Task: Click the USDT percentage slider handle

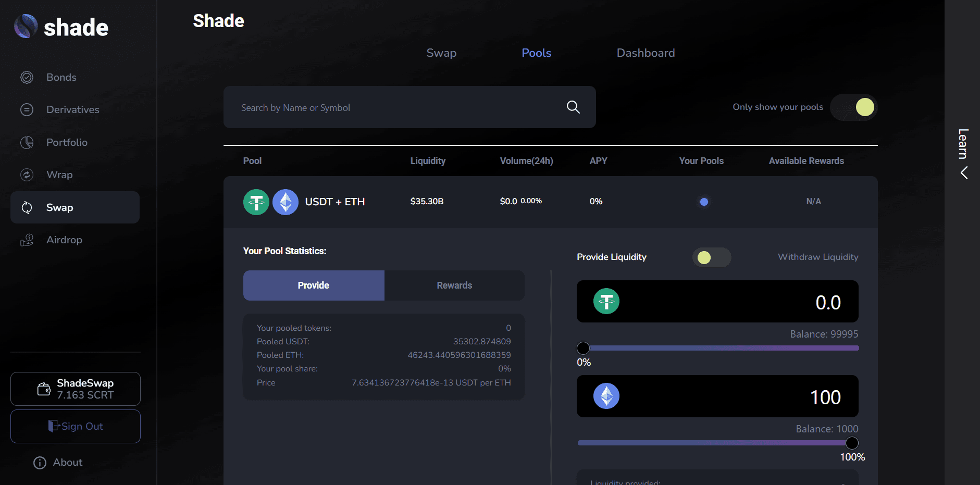Action: 583,348
